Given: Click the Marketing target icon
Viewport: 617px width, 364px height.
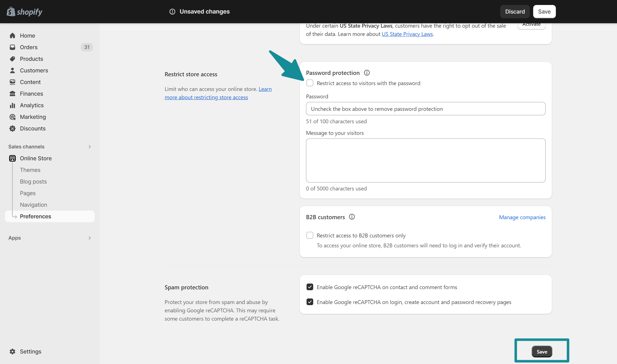Looking at the screenshot, I should (12, 117).
